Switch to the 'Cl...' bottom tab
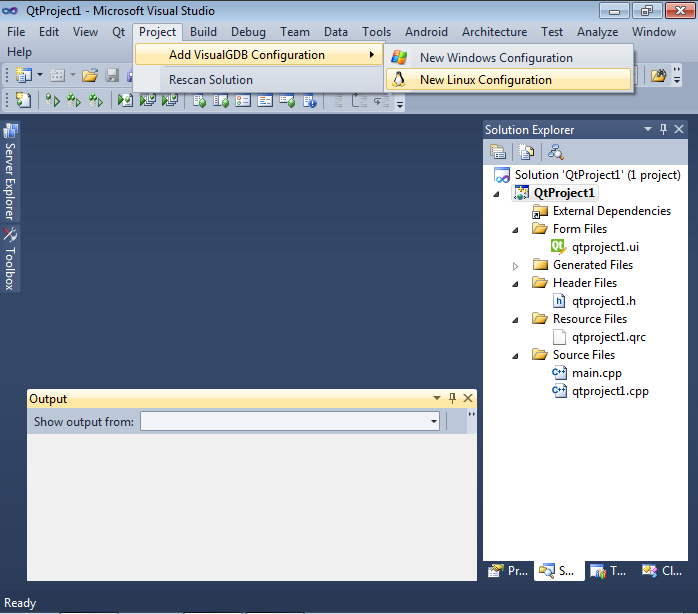 click(662, 571)
